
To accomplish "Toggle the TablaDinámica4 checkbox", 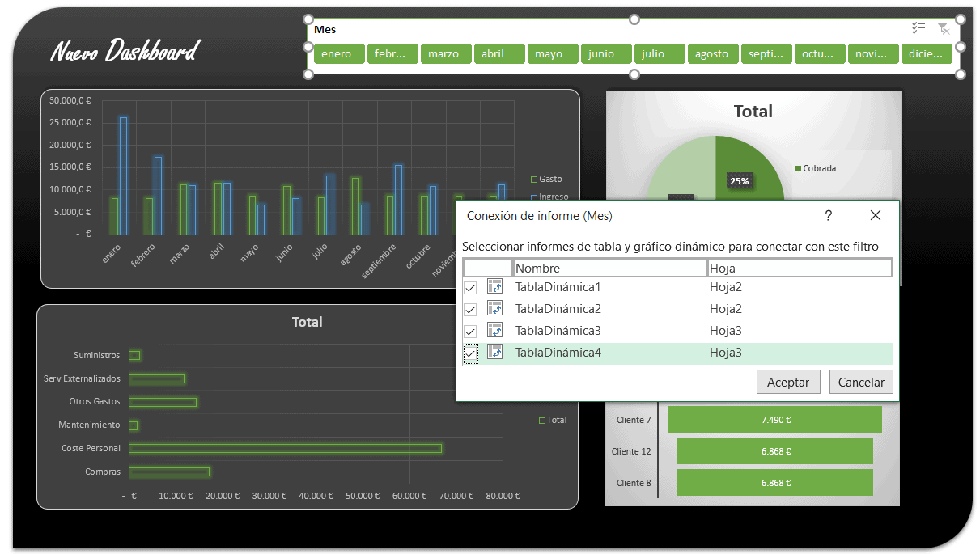I will tap(470, 353).
